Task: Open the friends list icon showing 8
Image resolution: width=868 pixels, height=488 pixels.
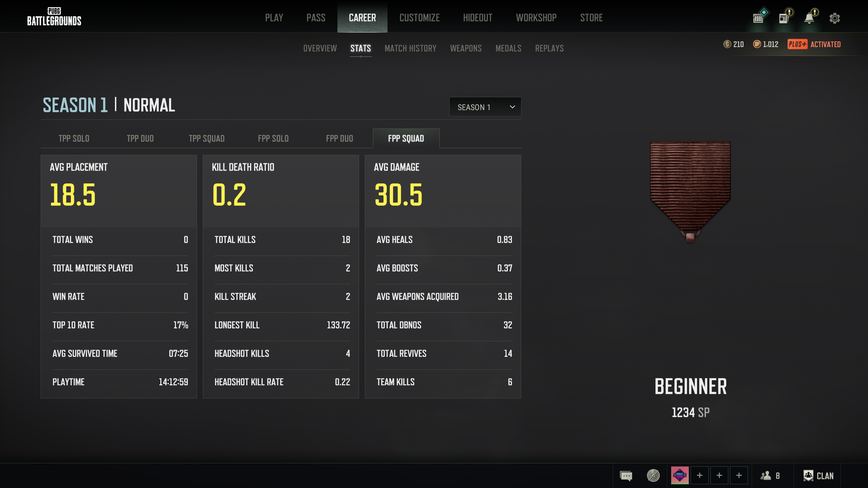Action: click(770, 476)
